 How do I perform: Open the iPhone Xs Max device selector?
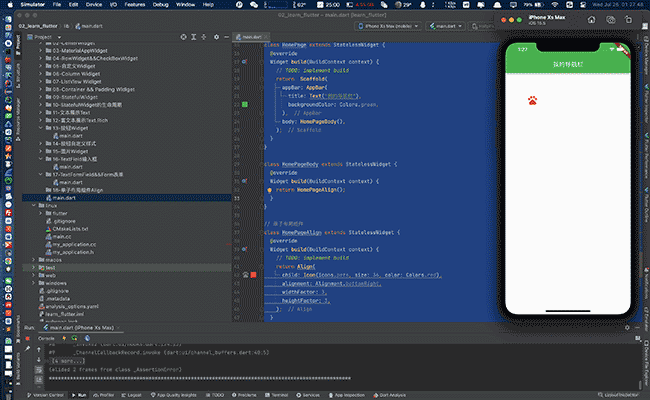tap(388, 26)
